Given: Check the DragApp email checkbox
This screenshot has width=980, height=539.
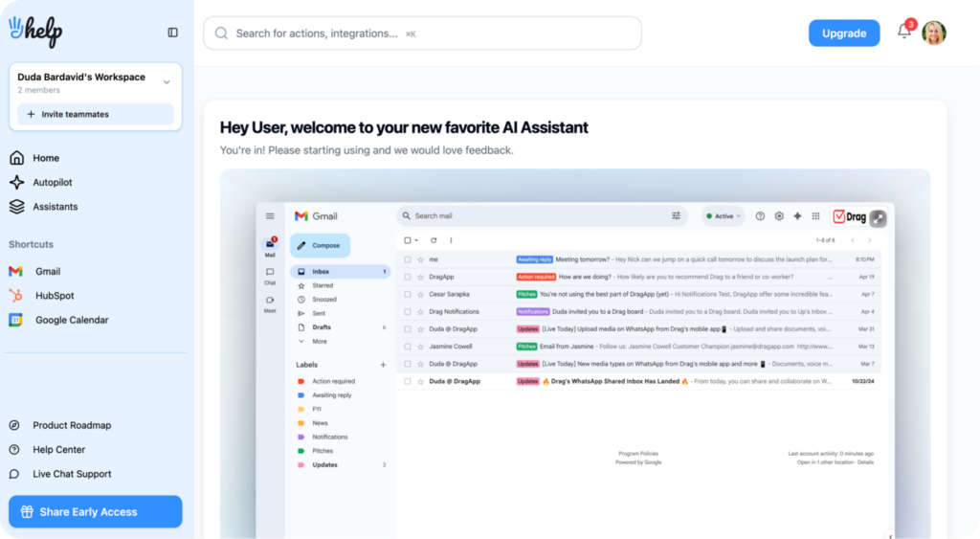Looking at the screenshot, I should point(408,277).
